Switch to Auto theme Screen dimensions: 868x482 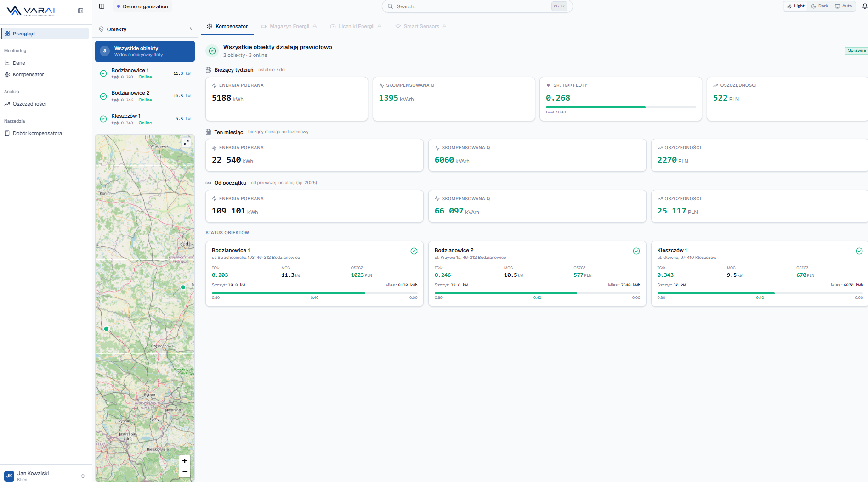point(844,6)
